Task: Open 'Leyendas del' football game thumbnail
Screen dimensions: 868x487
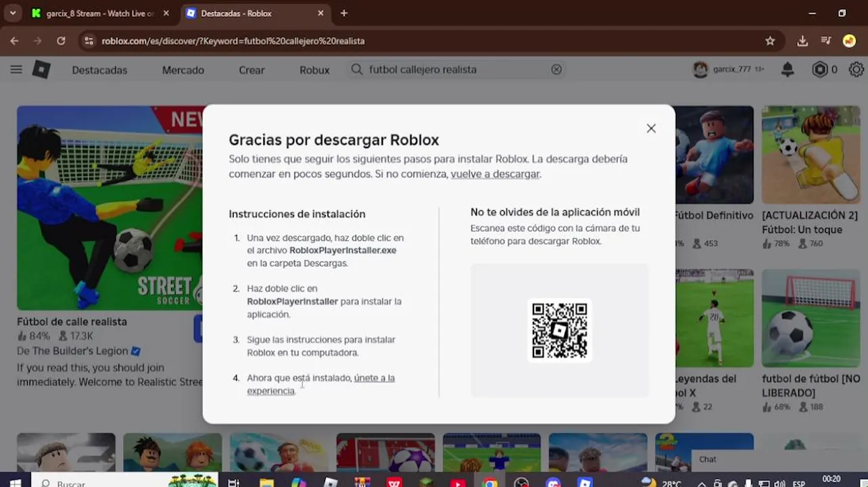Action: (714, 319)
